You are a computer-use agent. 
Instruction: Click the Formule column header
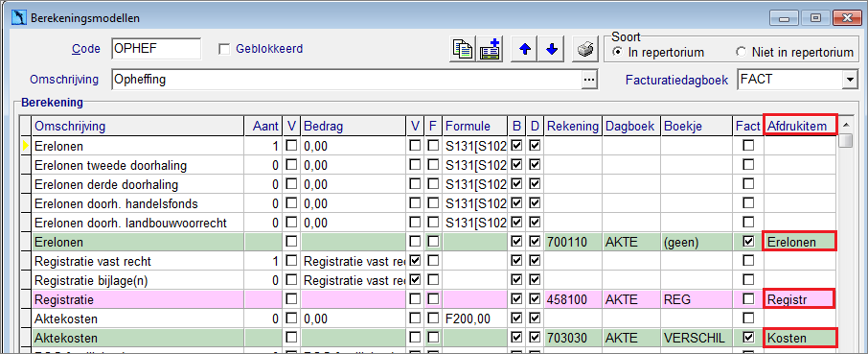point(475,127)
